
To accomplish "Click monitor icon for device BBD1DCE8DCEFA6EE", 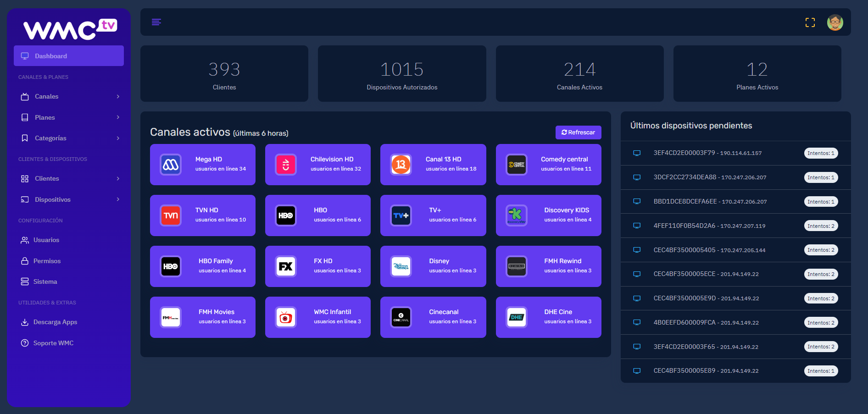I will 637,201.
